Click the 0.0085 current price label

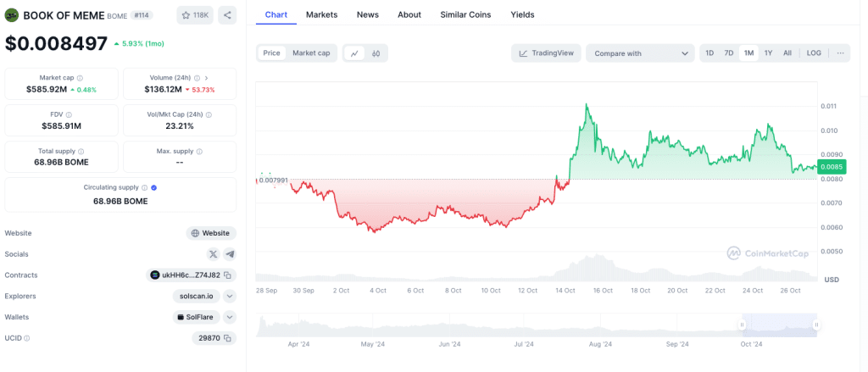tap(832, 167)
